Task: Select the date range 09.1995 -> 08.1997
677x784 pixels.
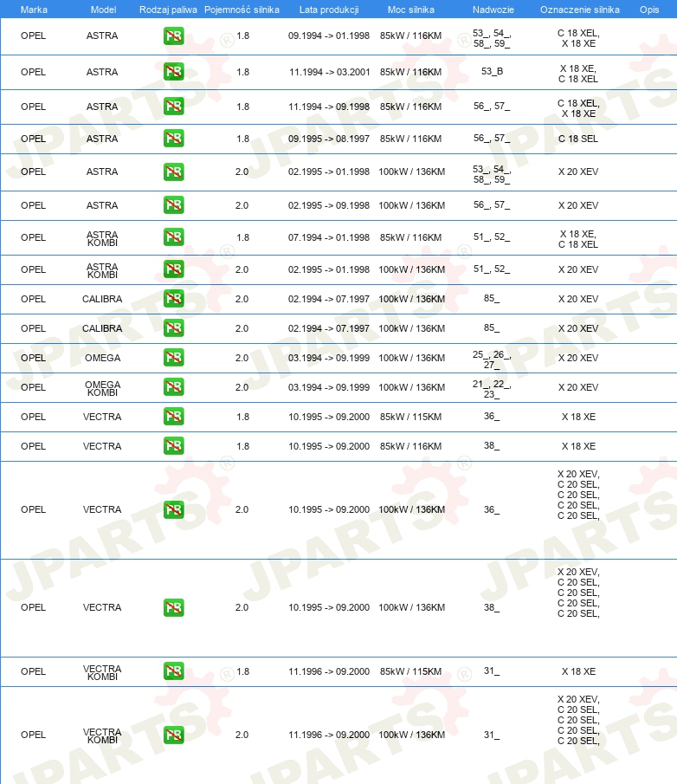Action: click(329, 139)
